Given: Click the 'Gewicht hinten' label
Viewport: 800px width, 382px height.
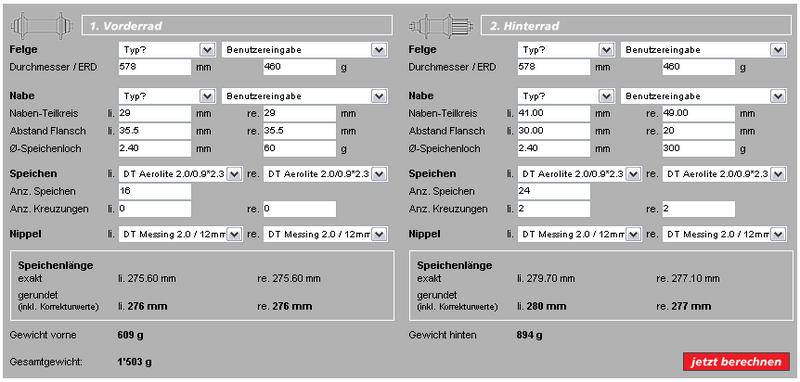Looking at the screenshot, I should pyautogui.click(x=442, y=336).
